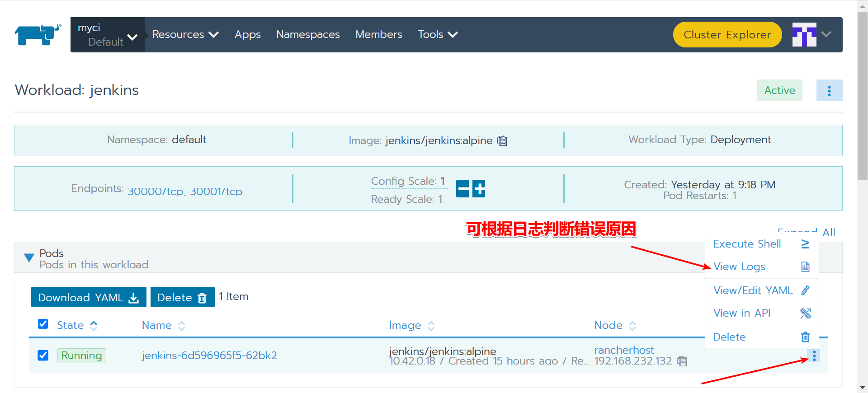Click the scrollbar down arrow

coord(863,388)
